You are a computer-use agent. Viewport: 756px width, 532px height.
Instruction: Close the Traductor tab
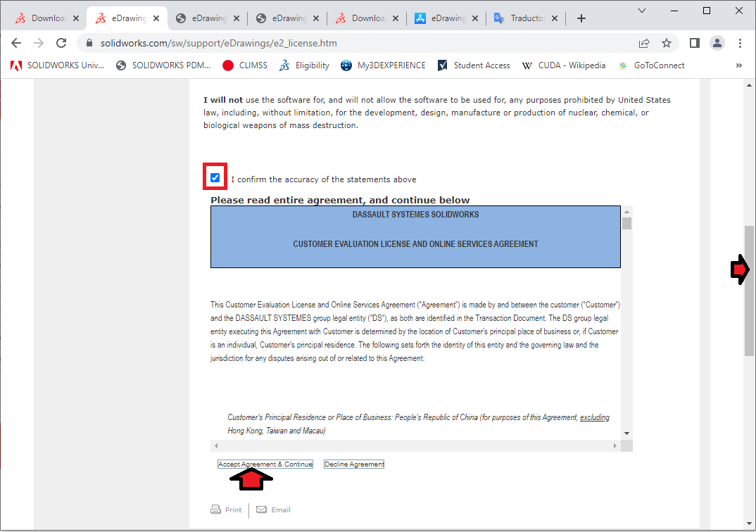pos(555,18)
